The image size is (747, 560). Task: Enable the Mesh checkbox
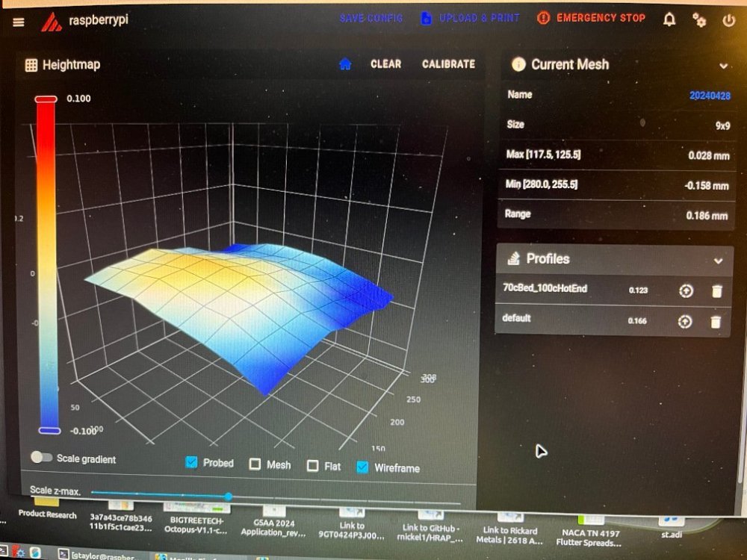click(x=255, y=464)
